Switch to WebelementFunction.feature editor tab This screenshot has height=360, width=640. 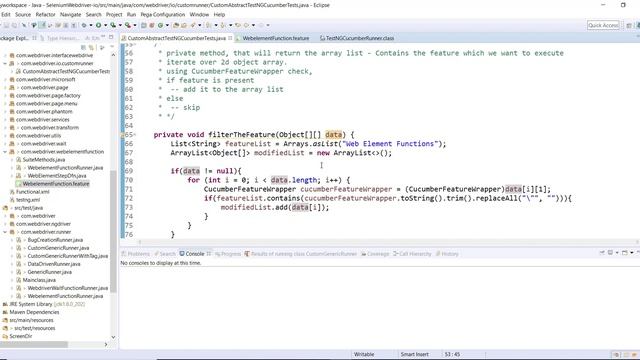point(276,38)
